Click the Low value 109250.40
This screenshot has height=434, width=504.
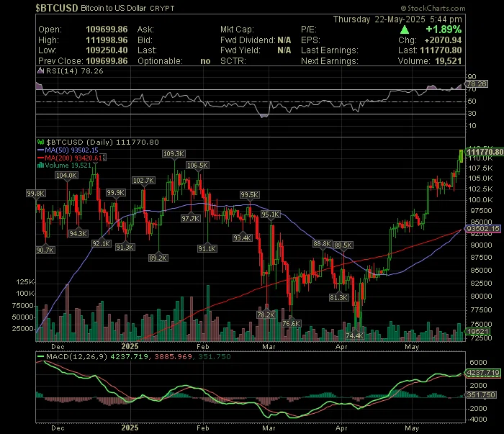(107, 50)
